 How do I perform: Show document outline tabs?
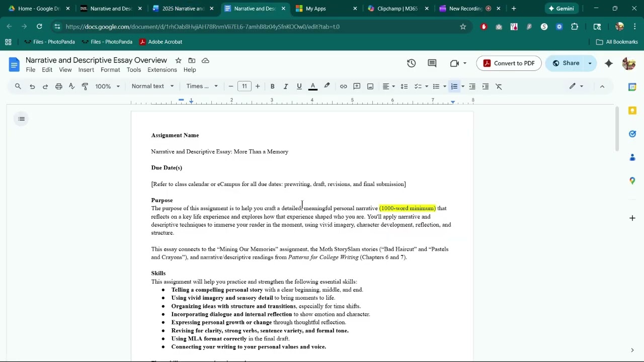tap(21, 119)
